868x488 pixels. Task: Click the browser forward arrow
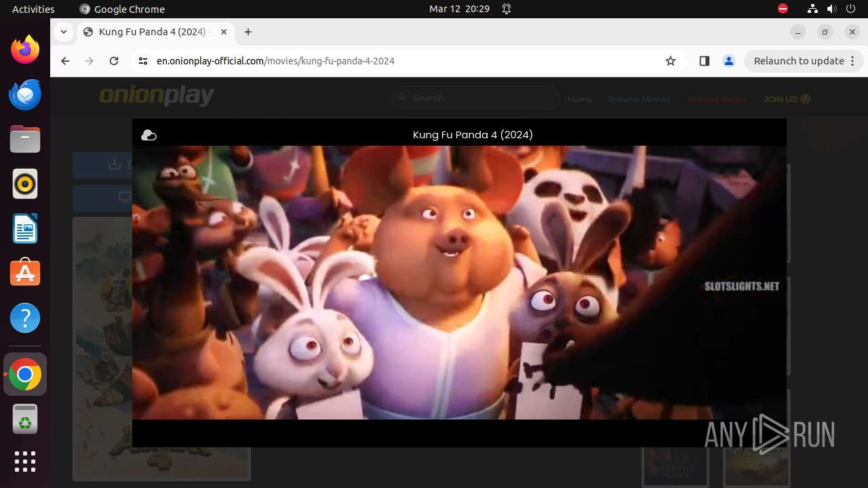[x=90, y=61]
